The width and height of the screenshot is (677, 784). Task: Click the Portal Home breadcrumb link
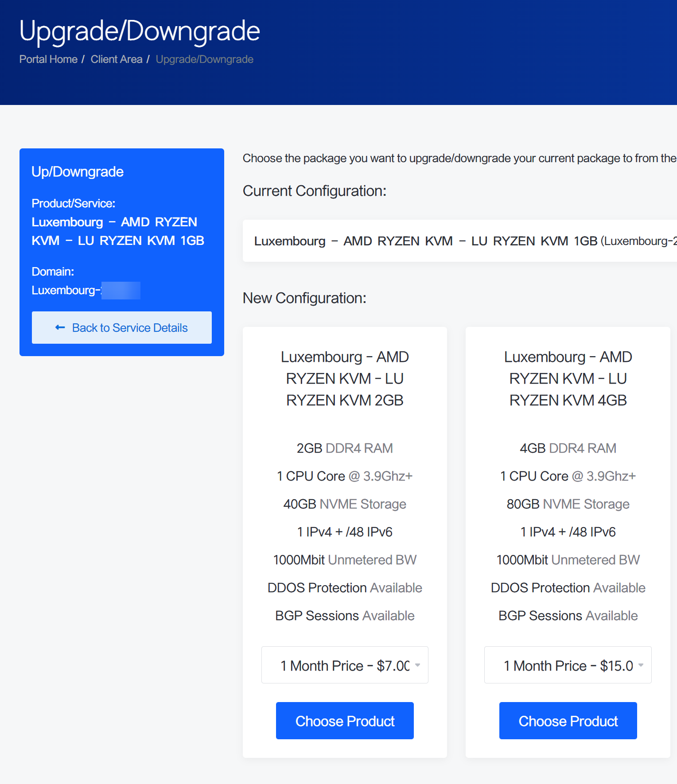(48, 59)
